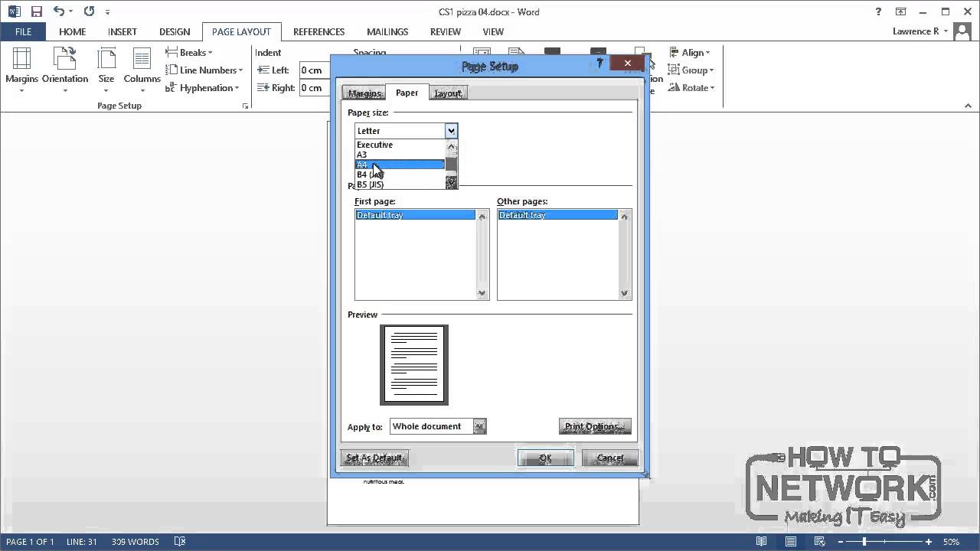The image size is (980, 551).
Task: Choose A3 in paper size list
Action: 400,155
